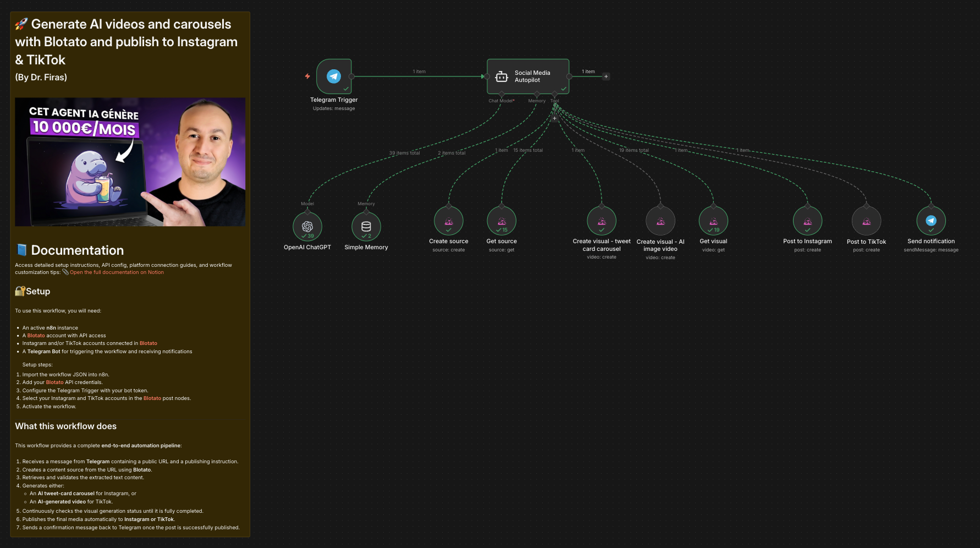Select the Get source node icon
980x548 pixels.
pyautogui.click(x=501, y=221)
